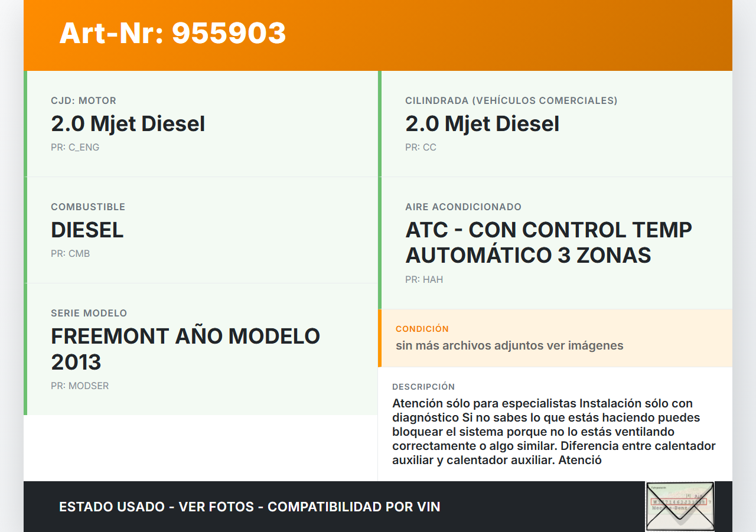This screenshot has width=756, height=532.
Task: Select the ATC automatic 3 zonas text
Action: click(x=548, y=243)
